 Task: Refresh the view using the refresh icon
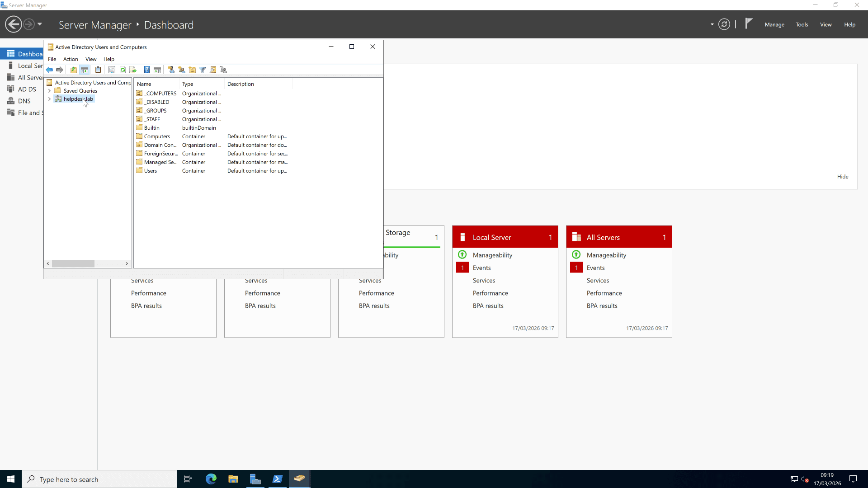[x=123, y=70]
